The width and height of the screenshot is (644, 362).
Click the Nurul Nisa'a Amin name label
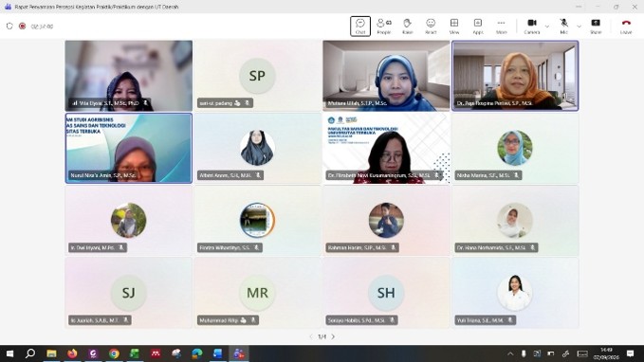pos(103,175)
